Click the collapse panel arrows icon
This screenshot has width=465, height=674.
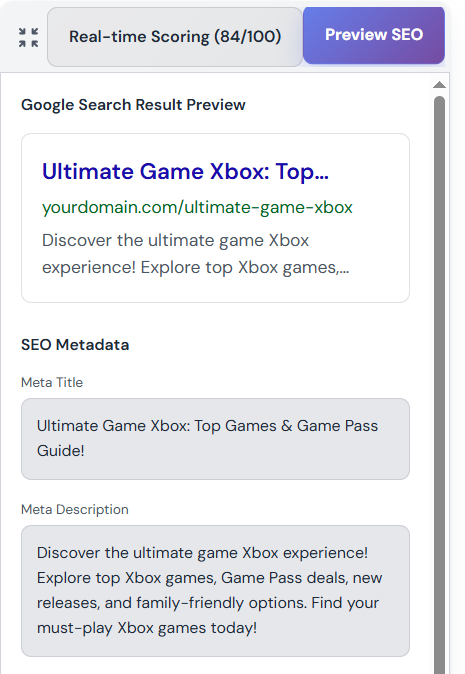pos(28,37)
